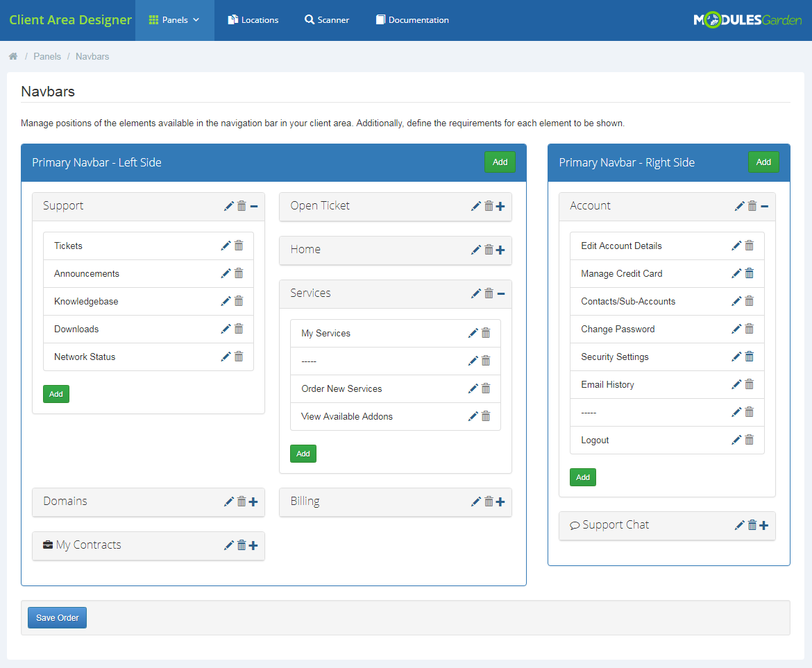This screenshot has height=668, width=812.
Task: Click the Save Order button
Action: tap(57, 617)
